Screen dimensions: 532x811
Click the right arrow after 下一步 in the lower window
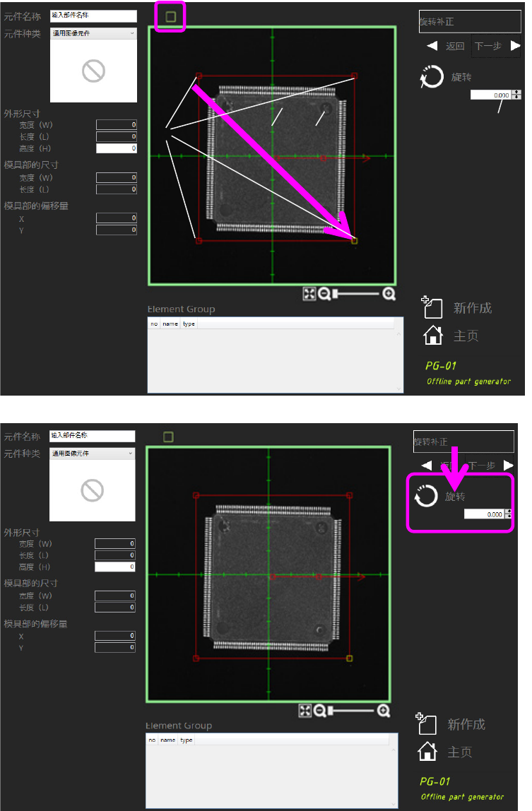click(x=508, y=465)
